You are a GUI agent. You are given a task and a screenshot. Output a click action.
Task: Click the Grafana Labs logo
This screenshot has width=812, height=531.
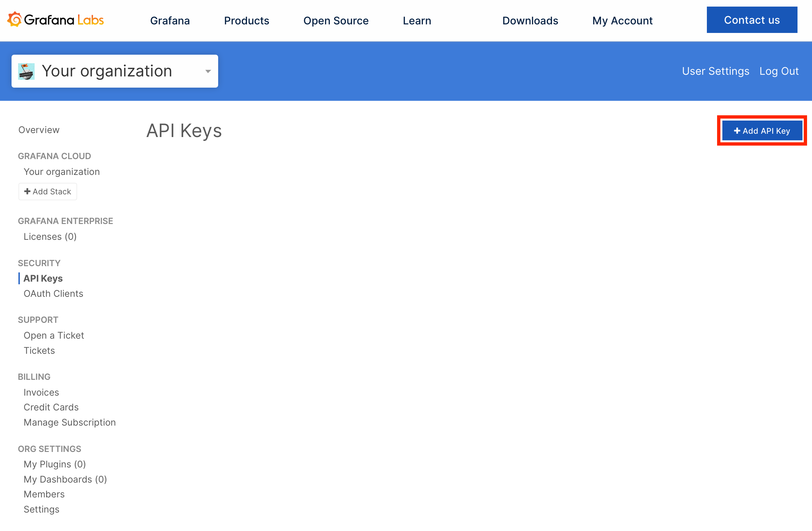(55, 20)
